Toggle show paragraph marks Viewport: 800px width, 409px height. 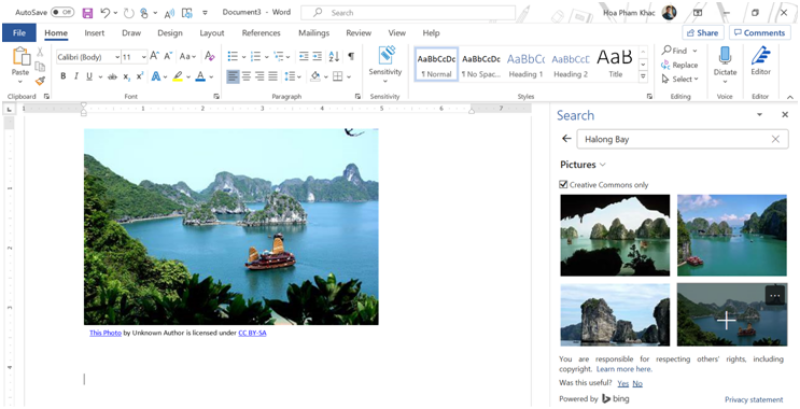tap(350, 56)
